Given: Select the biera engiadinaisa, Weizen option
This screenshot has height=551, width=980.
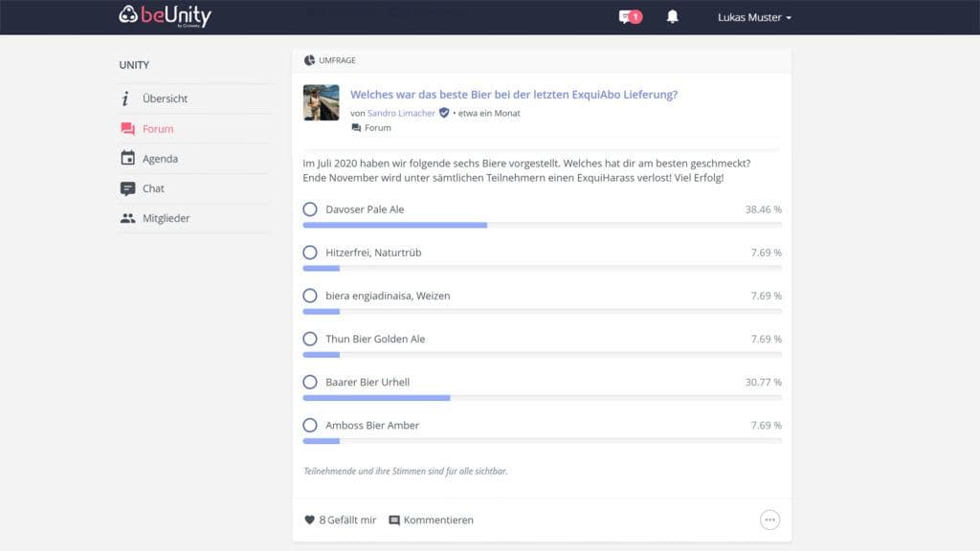Looking at the screenshot, I should click(310, 296).
